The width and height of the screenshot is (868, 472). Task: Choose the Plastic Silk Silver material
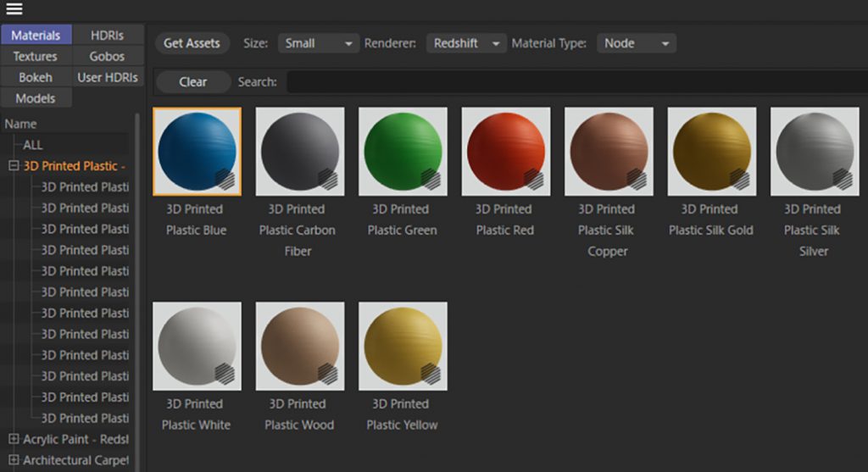coord(814,151)
